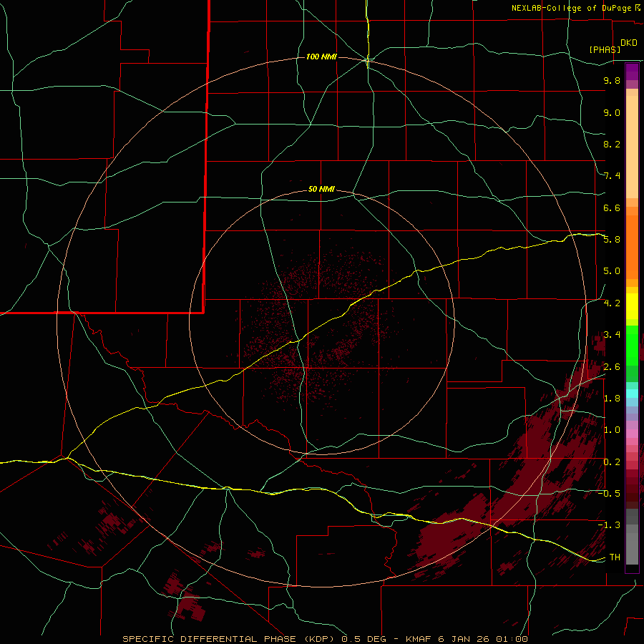The height and width of the screenshot is (644, 644).
Task: Click the 6.6 scale value
Action: point(612,208)
